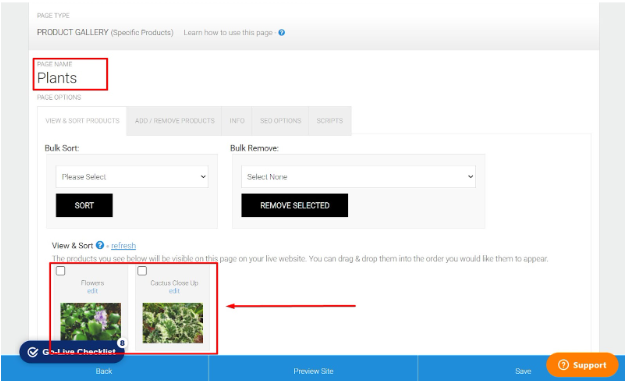The image size is (626, 381).
Task: Click edit link under Flowers
Action: coord(92,291)
